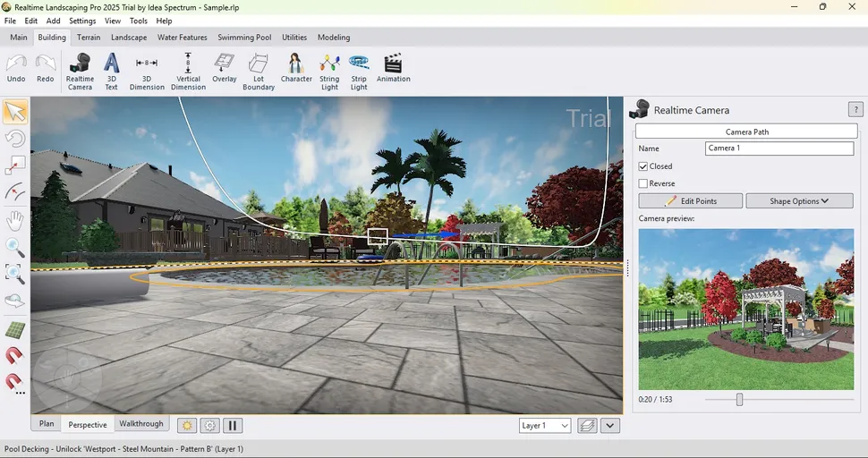Pause the realtime view playback
868x458 pixels.
click(233, 426)
